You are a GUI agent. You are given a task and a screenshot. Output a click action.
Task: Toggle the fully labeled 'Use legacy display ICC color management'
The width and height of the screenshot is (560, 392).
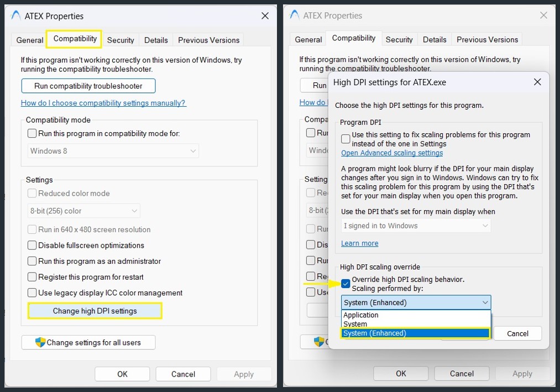(x=105, y=292)
